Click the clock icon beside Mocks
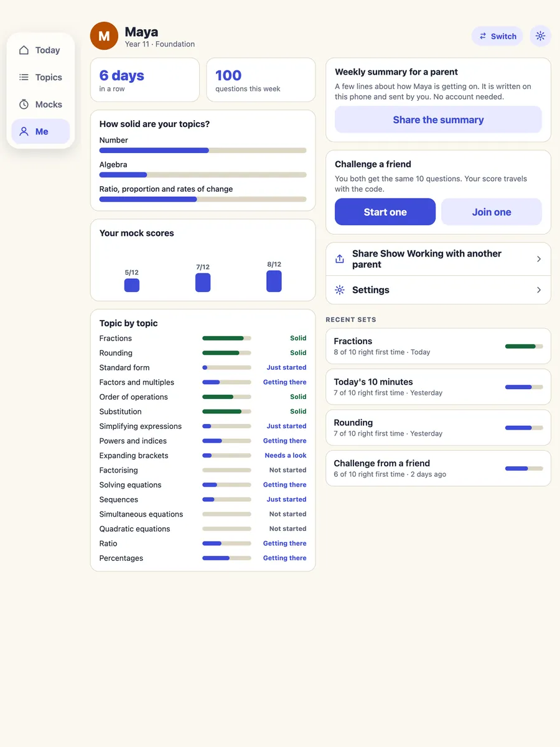The height and width of the screenshot is (747, 560). click(24, 105)
